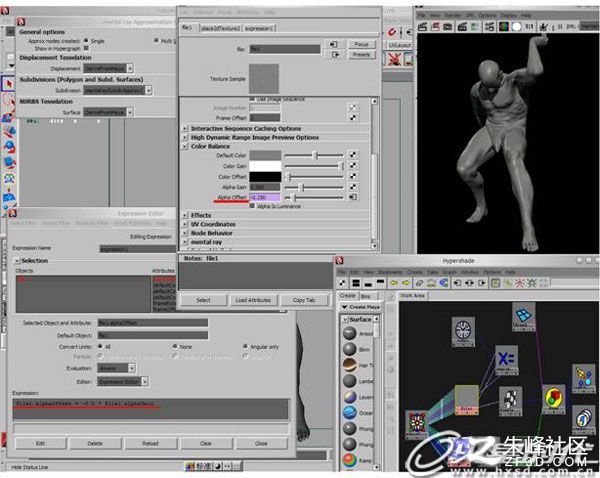This screenshot has height=478, width=600.
Task: Click the Blinn shader ball in Create list
Action: (349, 349)
